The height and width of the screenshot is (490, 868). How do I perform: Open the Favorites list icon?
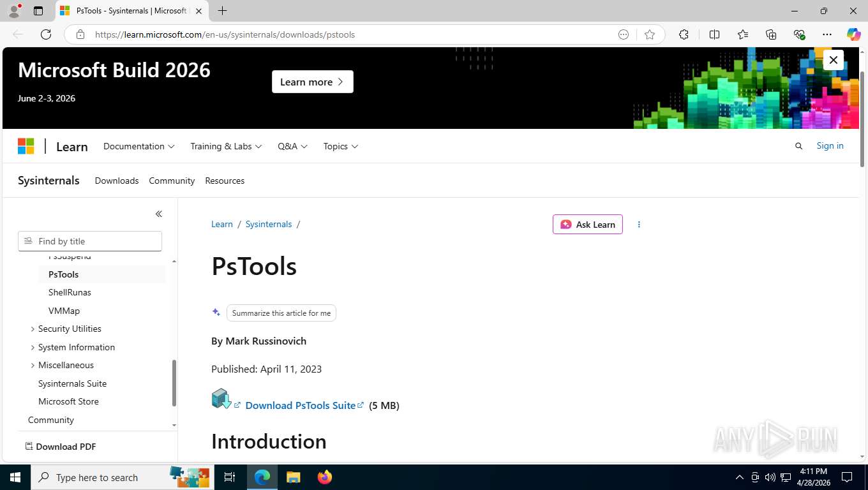tap(743, 34)
